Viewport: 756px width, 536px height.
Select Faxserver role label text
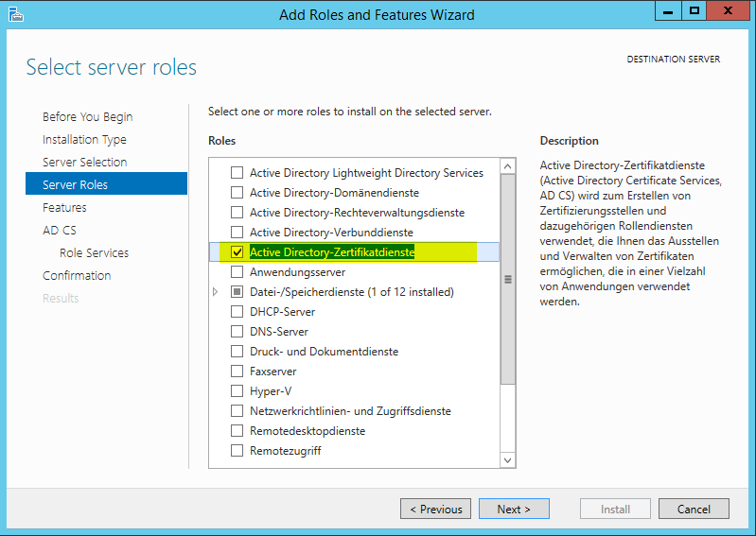273,372
